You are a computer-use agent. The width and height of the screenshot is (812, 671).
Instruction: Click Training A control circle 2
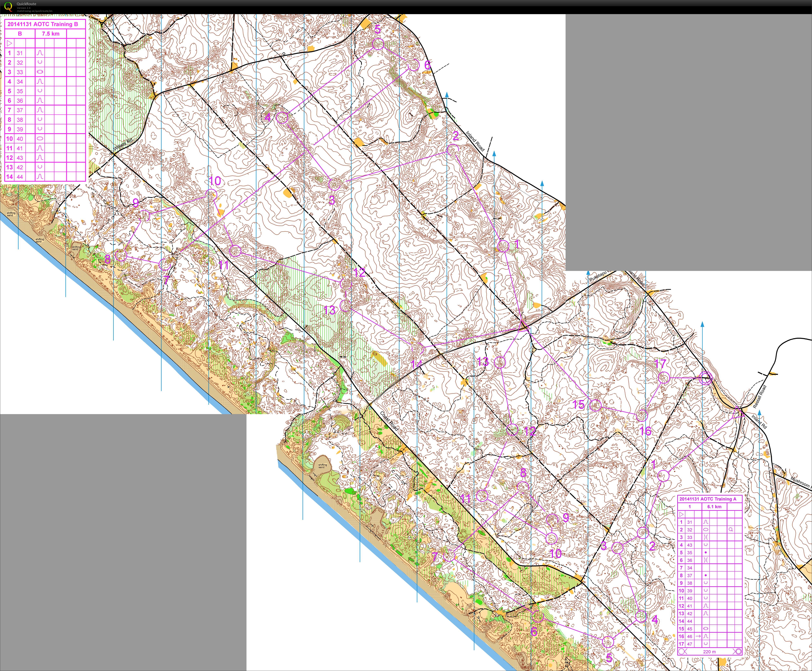643,533
